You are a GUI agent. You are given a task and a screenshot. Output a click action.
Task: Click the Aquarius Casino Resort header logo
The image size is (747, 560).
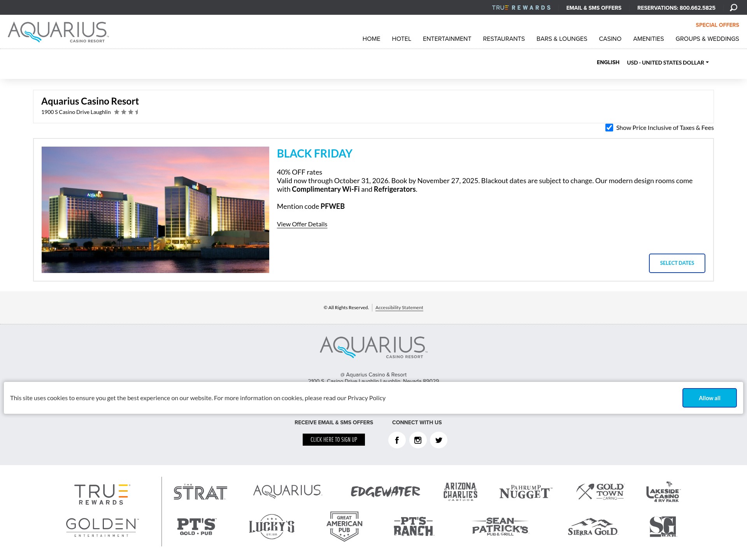click(x=58, y=32)
